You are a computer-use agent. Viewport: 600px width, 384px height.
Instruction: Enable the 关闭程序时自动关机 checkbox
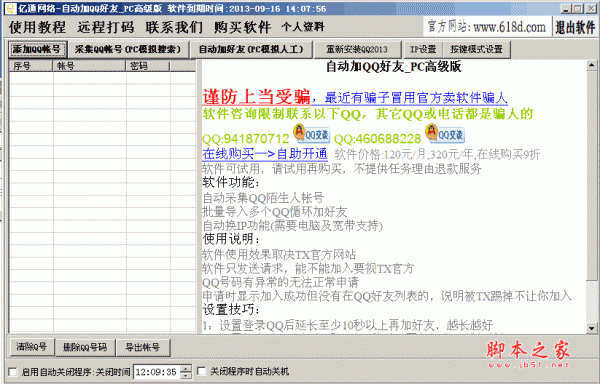pos(201,371)
